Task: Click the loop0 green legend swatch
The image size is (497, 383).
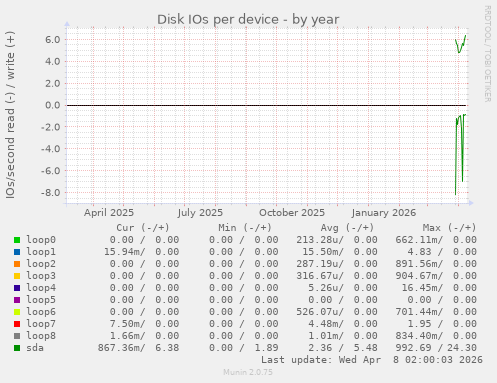Action: [x=17, y=240]
